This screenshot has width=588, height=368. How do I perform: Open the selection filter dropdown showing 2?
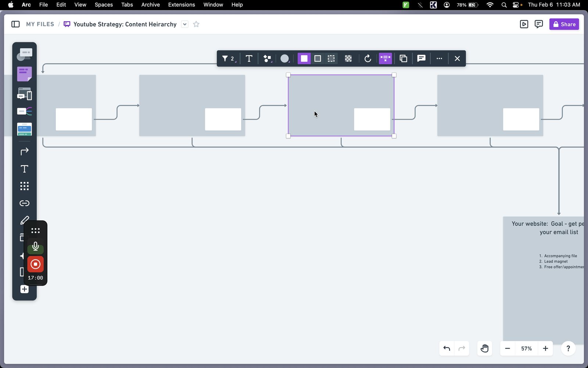tap(228, 59)
